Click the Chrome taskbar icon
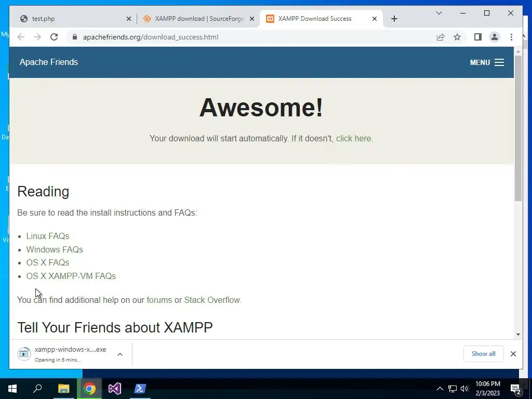 pyautogui.click(x=89, y=389)
